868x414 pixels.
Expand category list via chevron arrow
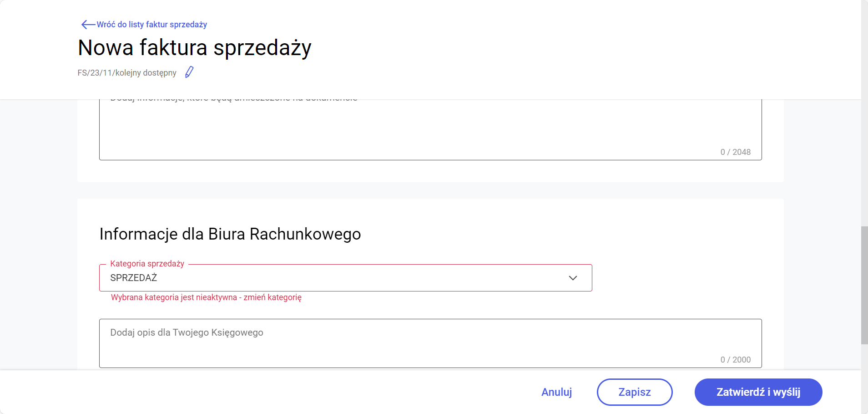[x=573, y=278]
